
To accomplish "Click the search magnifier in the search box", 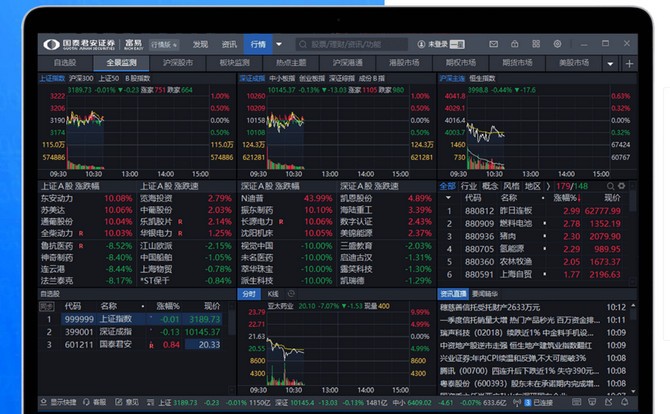I will click(303, 44).
